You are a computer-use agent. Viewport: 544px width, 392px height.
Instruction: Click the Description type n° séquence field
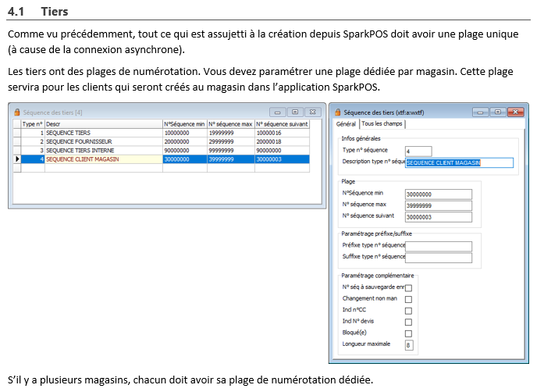coord(459,163)
